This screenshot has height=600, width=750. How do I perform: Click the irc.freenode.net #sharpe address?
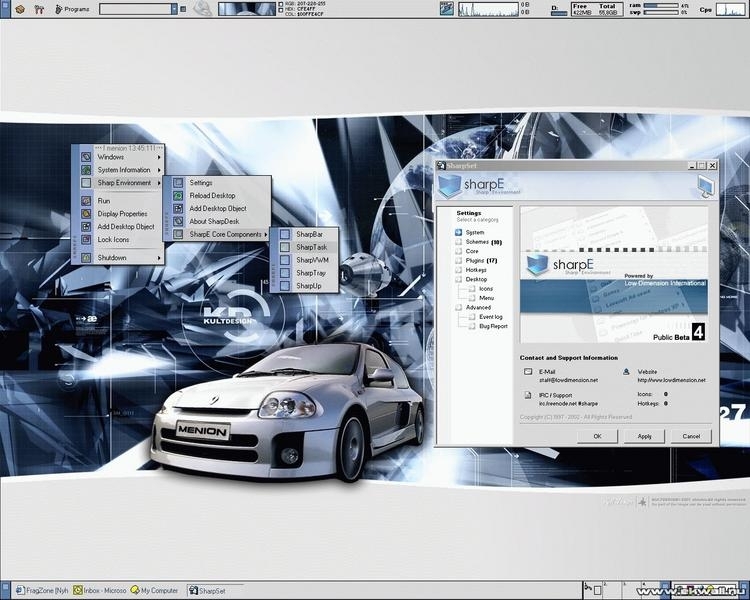568,404
